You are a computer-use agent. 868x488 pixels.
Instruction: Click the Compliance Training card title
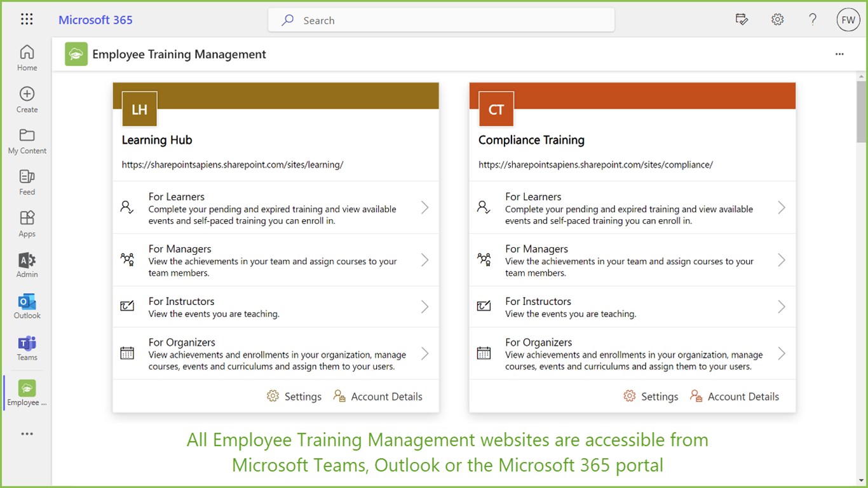click(x=531, y=140)
